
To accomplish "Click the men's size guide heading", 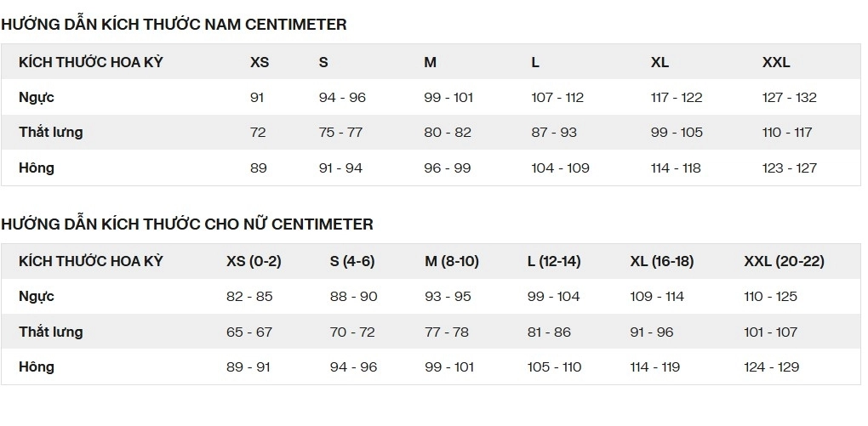I will [x=174, y=25].
